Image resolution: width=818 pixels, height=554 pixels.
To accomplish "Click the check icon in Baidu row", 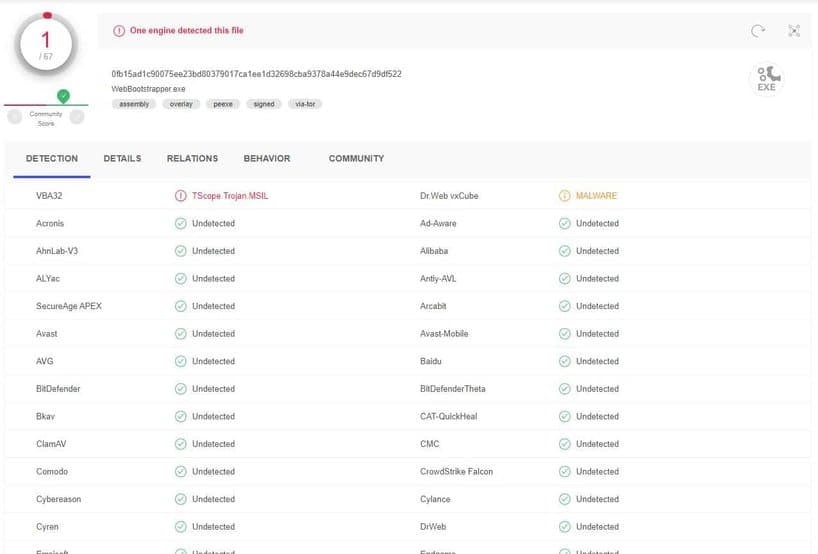I will point(564,361).
